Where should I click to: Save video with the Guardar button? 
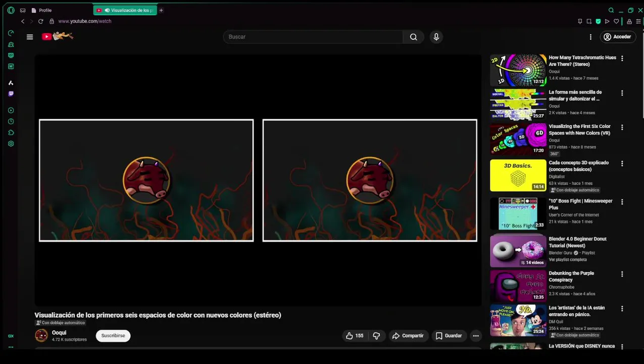[x=449, y=336]
